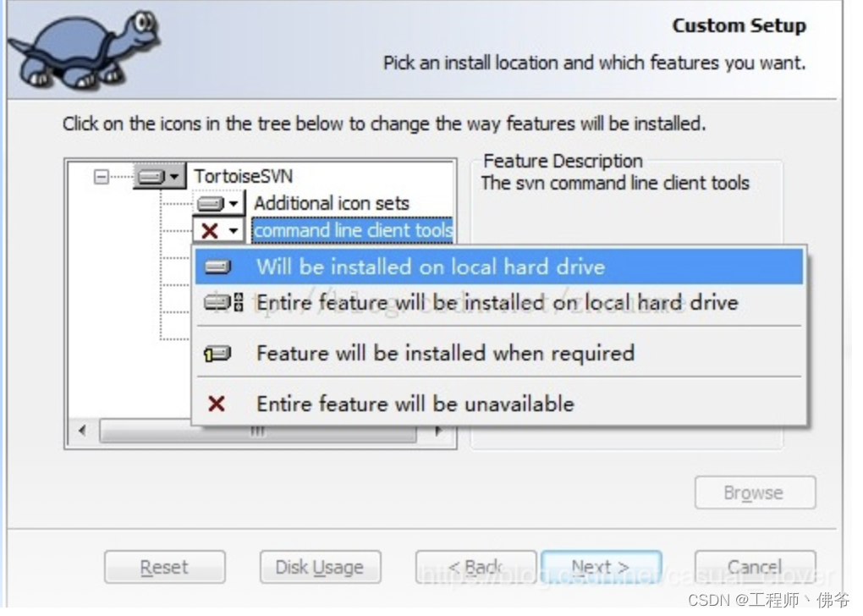863x616 pixels.
Task: Go back with the Back button
Action: (x=475, y=567)
